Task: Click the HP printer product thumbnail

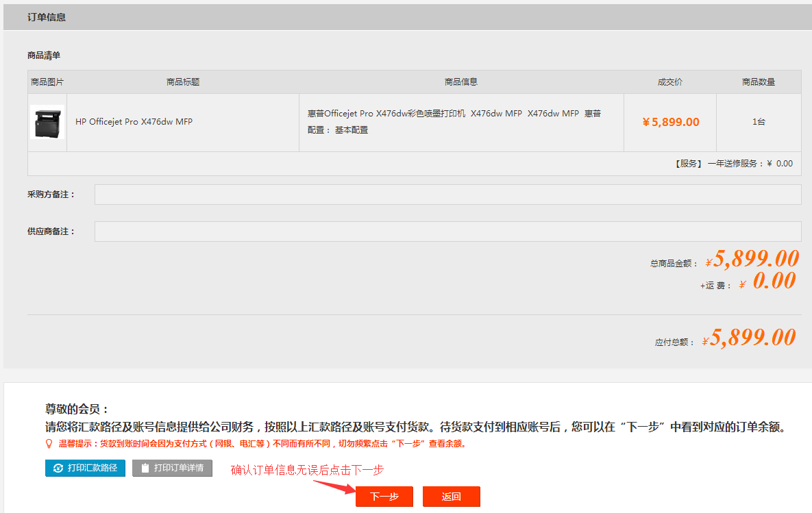Action: click(x=47, y=122)
